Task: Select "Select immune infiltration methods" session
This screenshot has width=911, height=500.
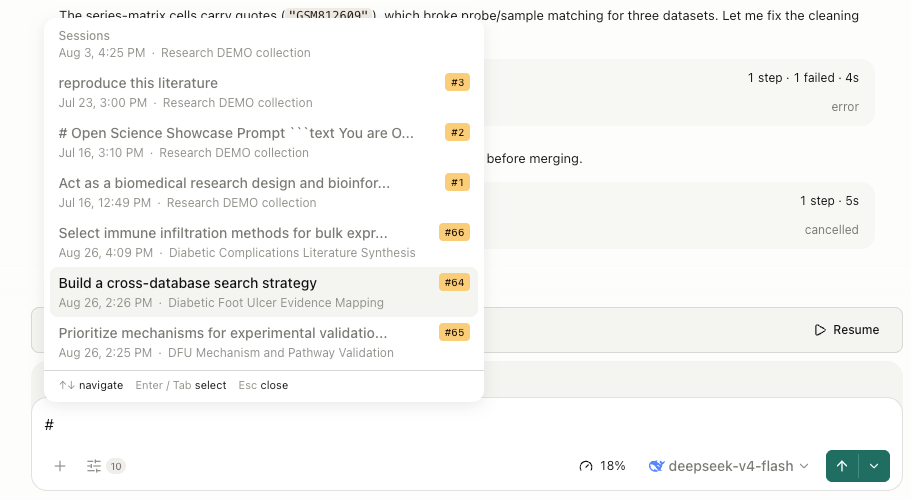Action: pos(264,242)
